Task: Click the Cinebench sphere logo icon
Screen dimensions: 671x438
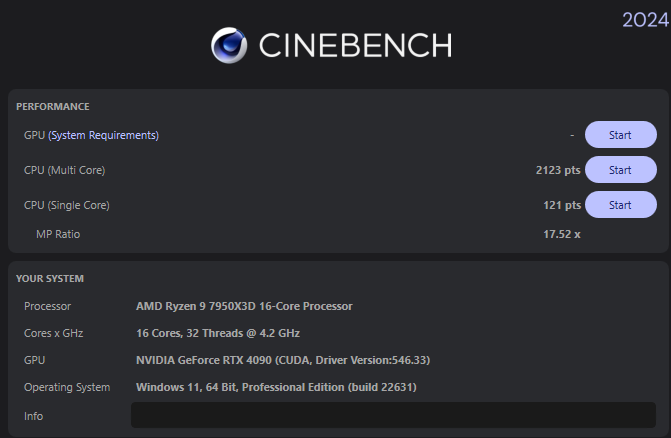Action: 229,45
